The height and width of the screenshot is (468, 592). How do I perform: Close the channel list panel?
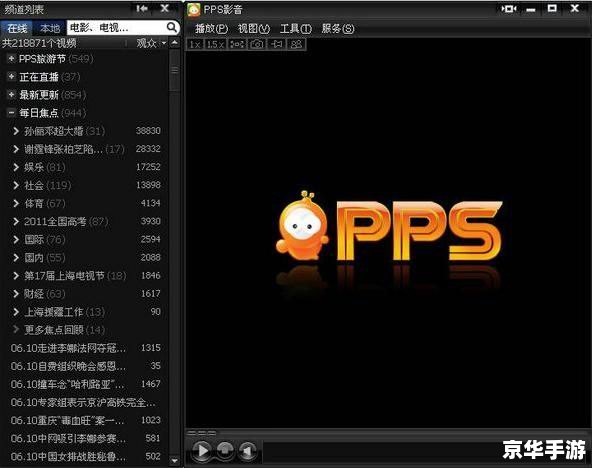click(165, 8)
